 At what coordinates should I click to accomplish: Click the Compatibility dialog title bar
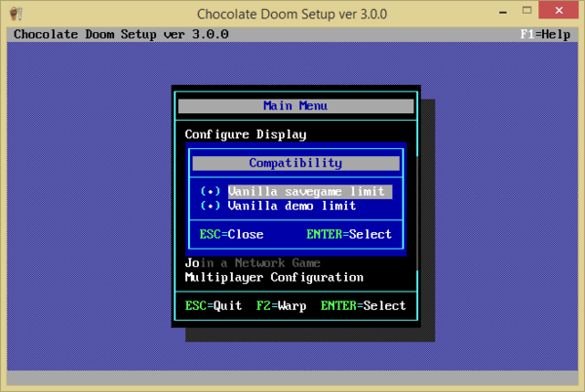(x=295, y=163)
